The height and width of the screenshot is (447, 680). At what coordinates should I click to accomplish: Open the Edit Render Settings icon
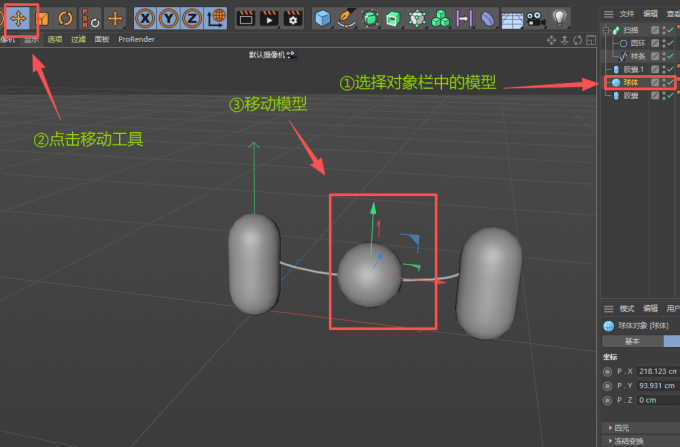coord(292,18)
